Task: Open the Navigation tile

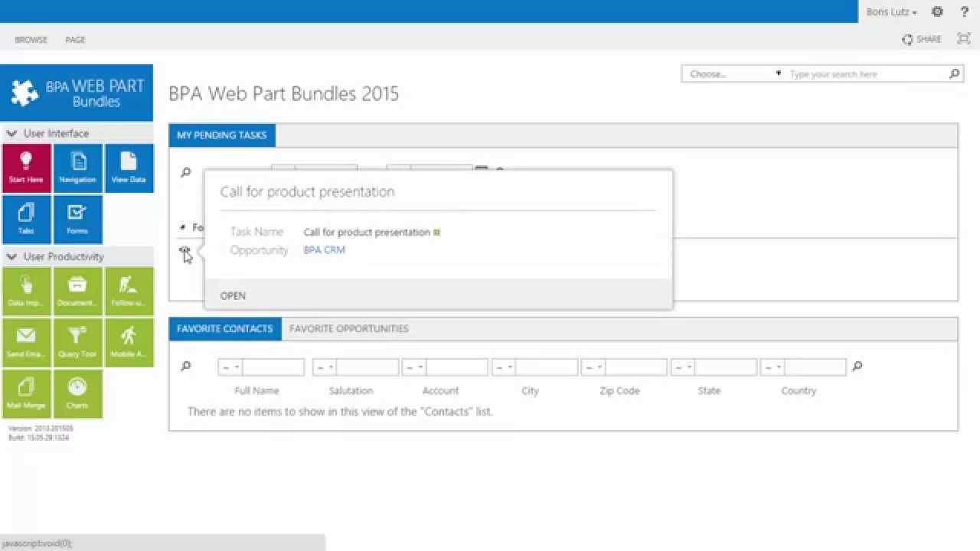Action: (x=77, y=168)
